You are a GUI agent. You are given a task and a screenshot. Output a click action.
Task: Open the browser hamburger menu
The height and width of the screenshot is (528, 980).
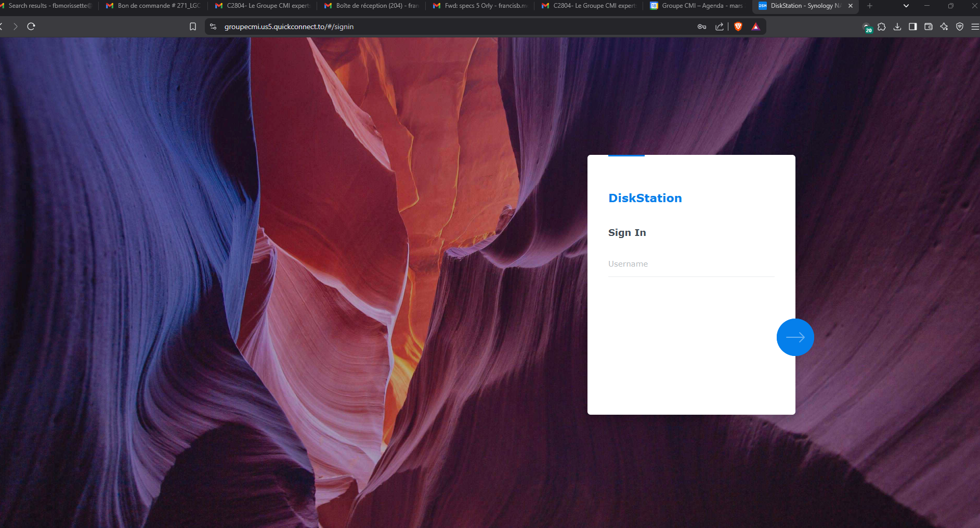[975, 27]
